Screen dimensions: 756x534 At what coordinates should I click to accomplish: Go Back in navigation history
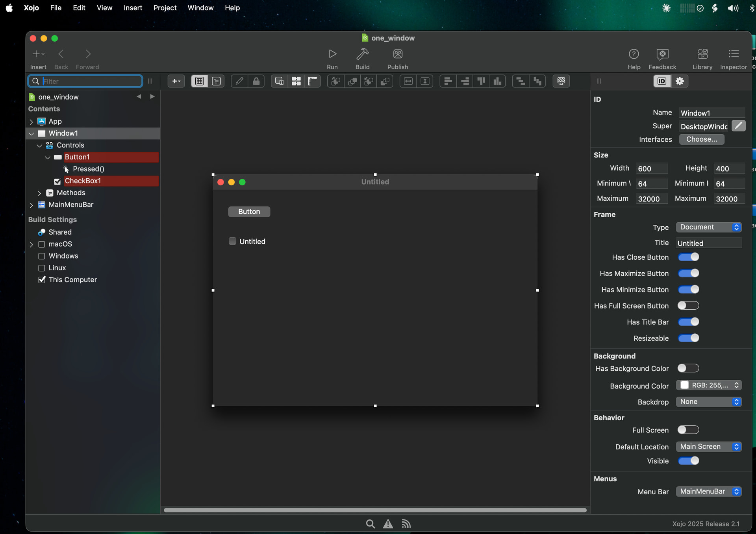coord(61,54)
